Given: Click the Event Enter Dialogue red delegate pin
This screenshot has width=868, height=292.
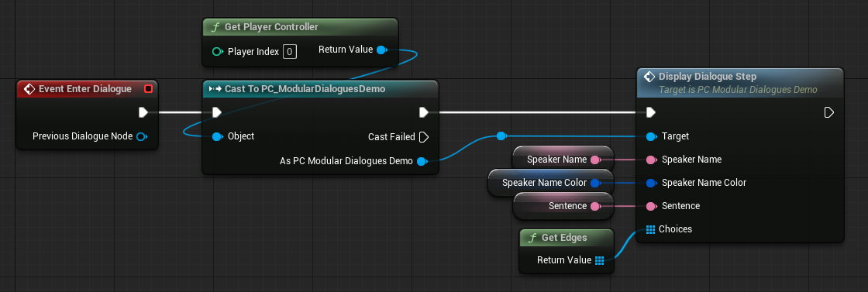Looking at the screenshot, I should [148, 89].
